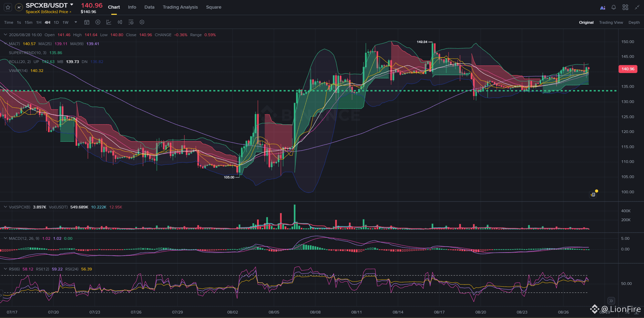Collapse the MACD(12, 26, 9) panel chevron
The height and width of the screenshot is (318, 644).
click(5, 238)
